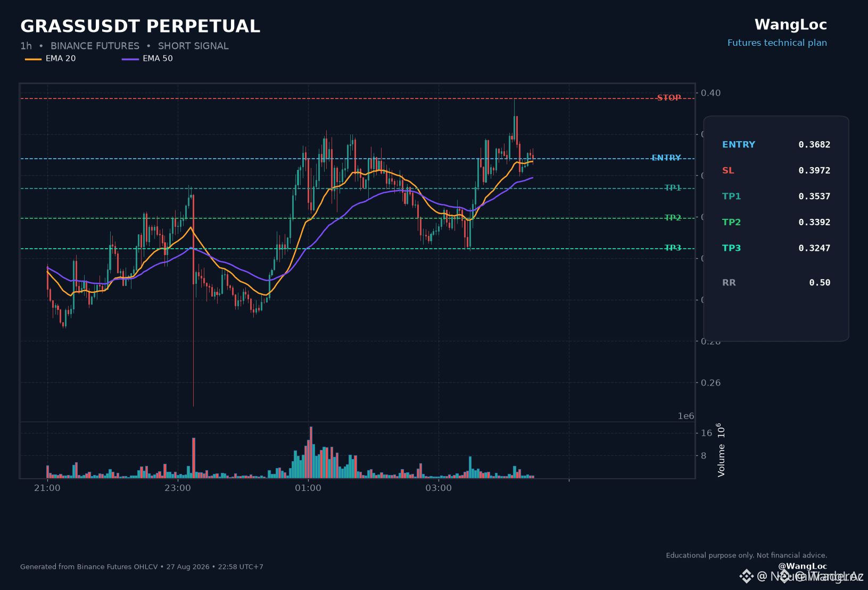Click the 23:00 time axis label
This screenshot has height=590, width=868.
point(178,488)
